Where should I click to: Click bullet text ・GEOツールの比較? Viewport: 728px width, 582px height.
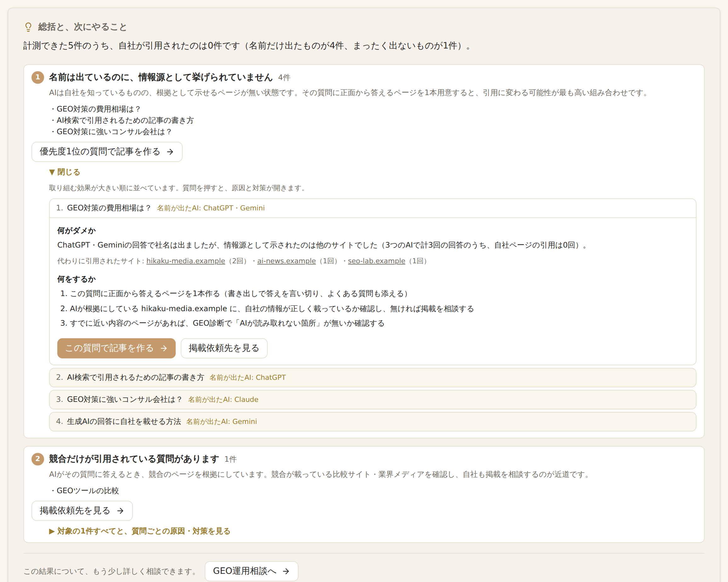tap(84, 491)
